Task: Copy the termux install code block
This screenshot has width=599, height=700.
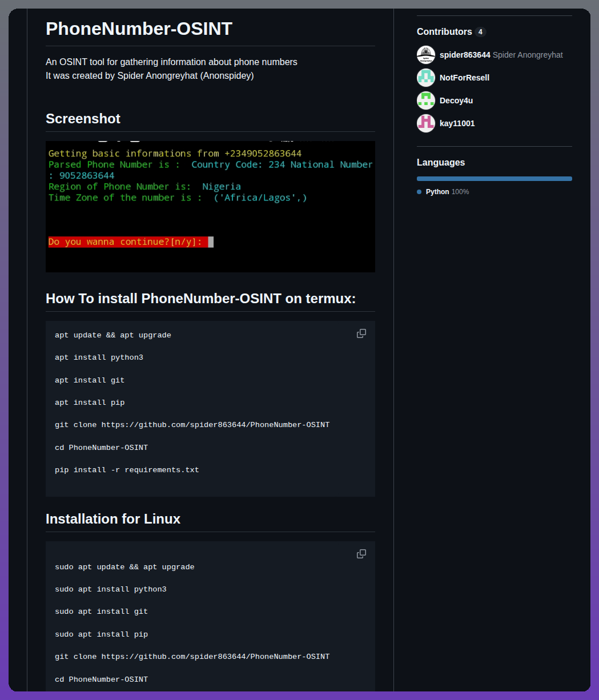Action: click(x=361, y=333)
